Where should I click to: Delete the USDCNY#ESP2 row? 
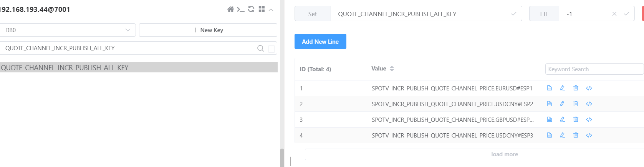tap(576, 104)
